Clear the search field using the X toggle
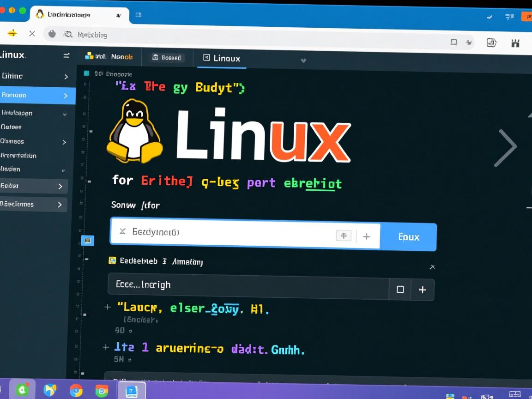 pyautogui.click(x=122, y=231)
